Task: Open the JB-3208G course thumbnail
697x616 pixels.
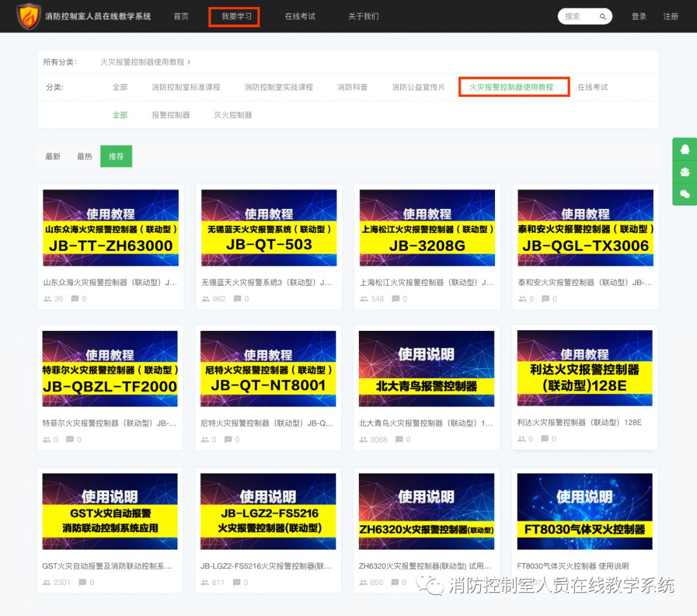Action: point(427,228)
